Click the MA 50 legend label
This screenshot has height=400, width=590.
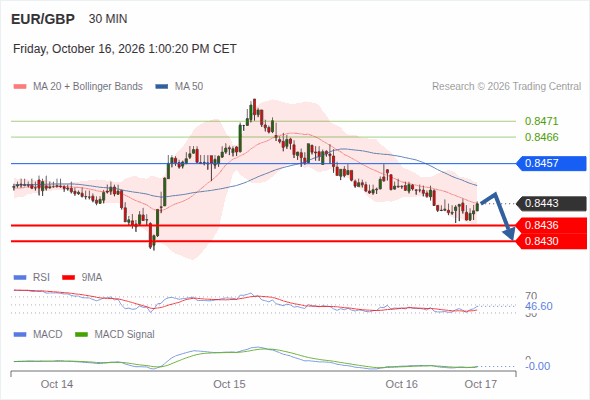189,87
